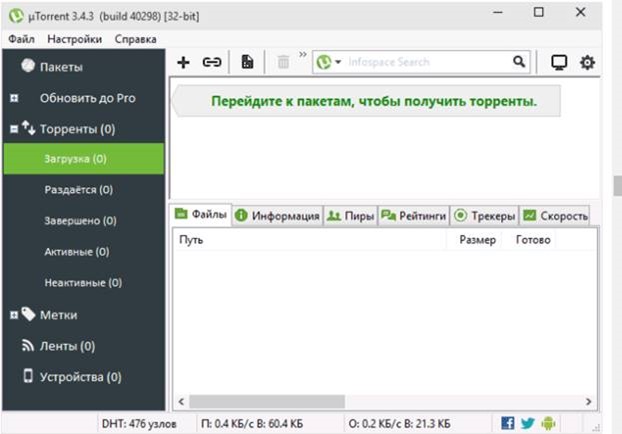Switch to the Рейтинги tab

[413, 216]
